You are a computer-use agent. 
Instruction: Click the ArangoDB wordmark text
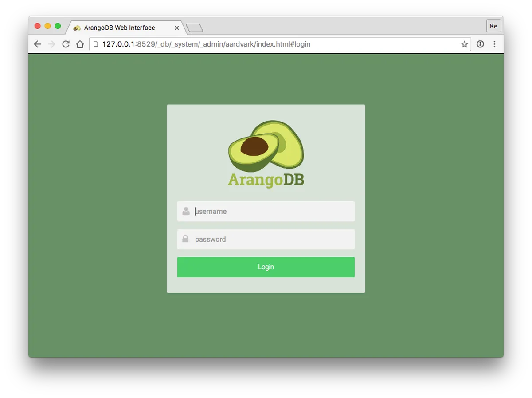tap(266, 180)
